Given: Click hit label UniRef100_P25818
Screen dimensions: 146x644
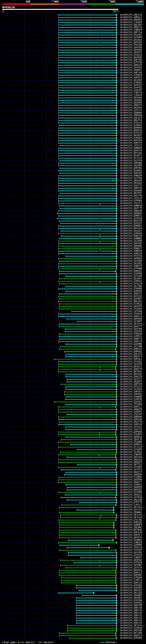Looking at the screenshot, I should click(131, 75).
